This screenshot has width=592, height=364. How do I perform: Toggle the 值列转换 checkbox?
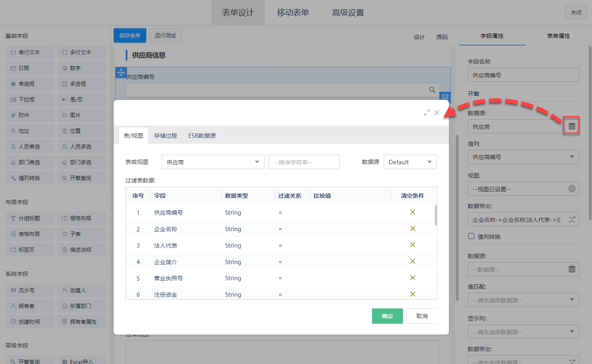pos(471,236)
